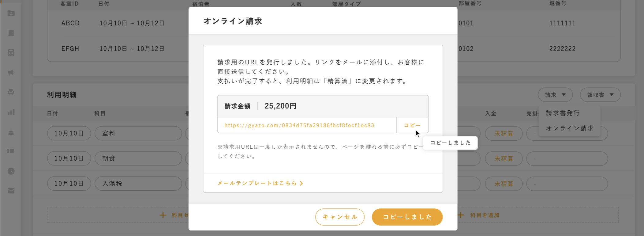Click key number 1111111
644x236 pixels.
tap(562, 23)
